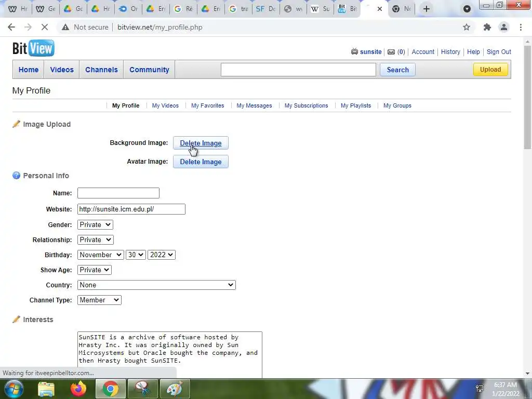Screen dimensions: 532x399
Task: Open the Snipping Tool taskbar icon
Action: [142, 389]
